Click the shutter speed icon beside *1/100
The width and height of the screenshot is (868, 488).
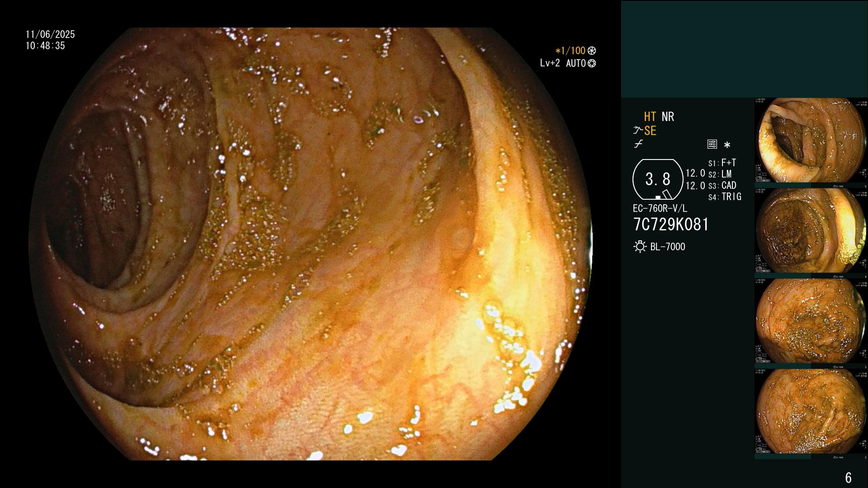592,51
